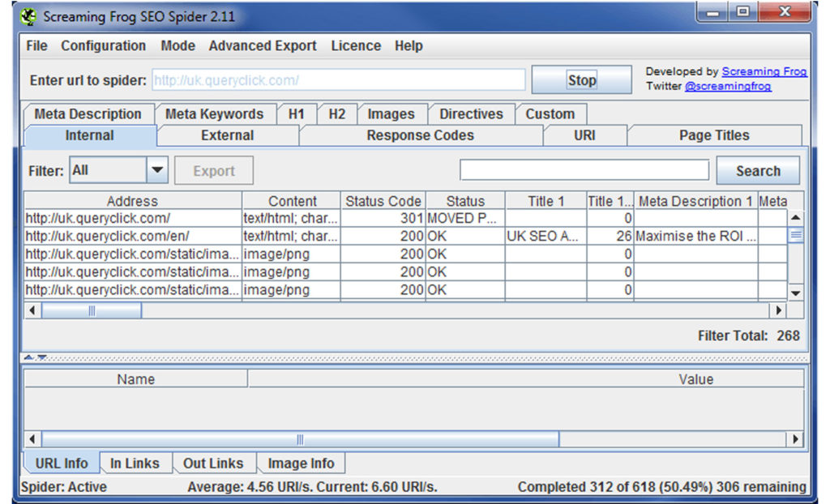Image resolution: width=830 pixels, height=504 pixels.
Task: Click the table's vertical scroll down arrow
Action: pyautogui.click(x=796, y=293)
